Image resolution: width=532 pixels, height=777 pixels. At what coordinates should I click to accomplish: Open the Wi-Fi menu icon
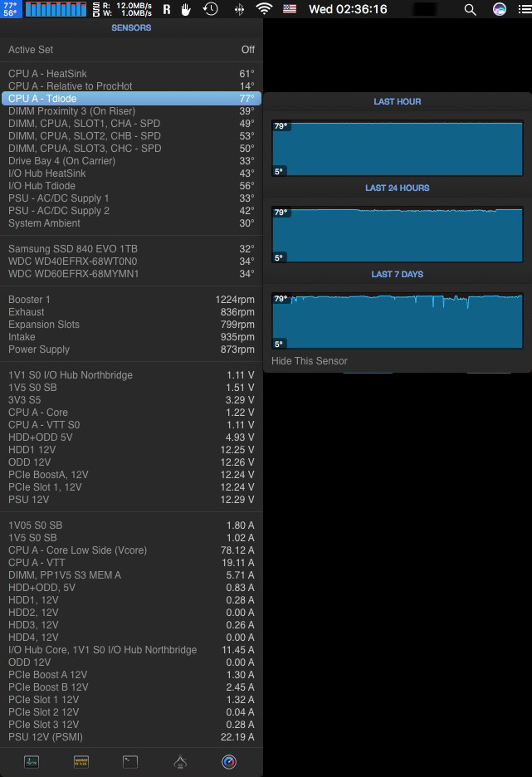click(264, 9)
